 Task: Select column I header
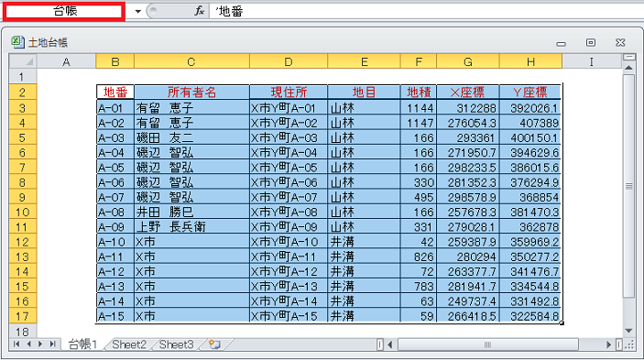click(x=592, y=61)
